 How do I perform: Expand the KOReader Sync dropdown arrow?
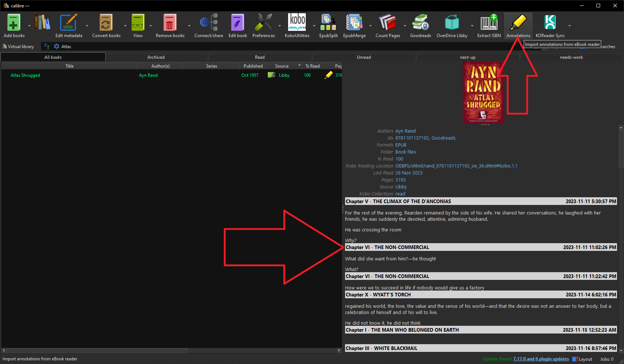click(570, 26)
